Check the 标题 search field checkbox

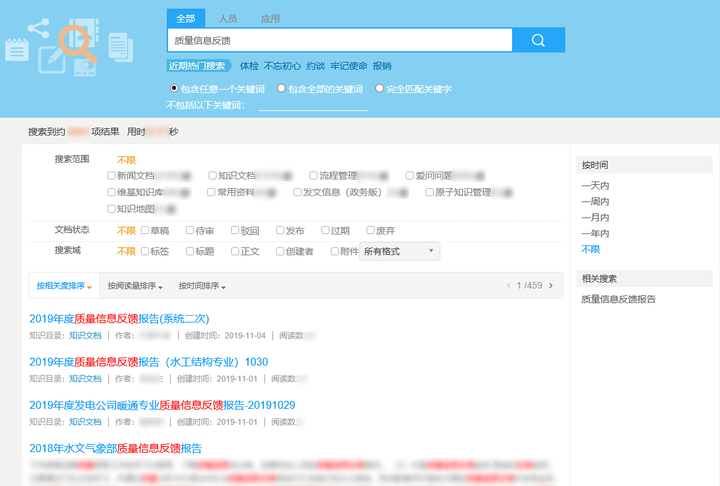tap(190, 251)
